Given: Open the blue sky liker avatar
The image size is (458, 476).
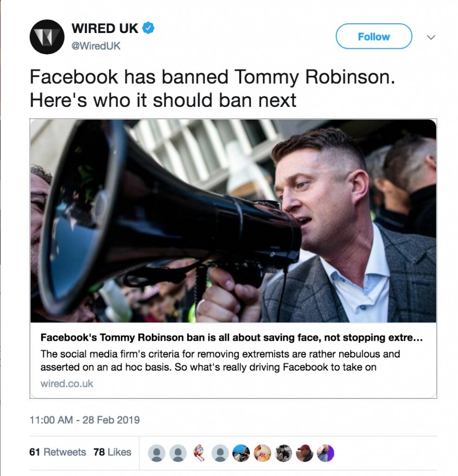Looking at the screenshot, I should click(x=241, y=453).
